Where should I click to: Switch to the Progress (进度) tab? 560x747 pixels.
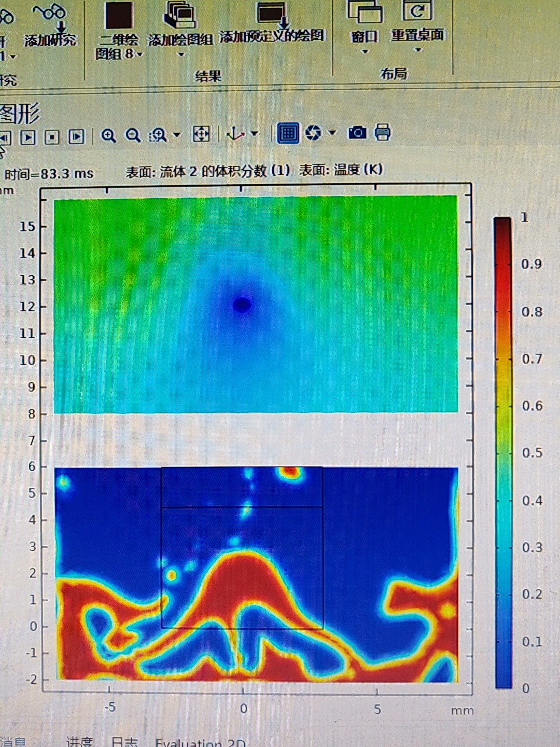pos(79,742)
